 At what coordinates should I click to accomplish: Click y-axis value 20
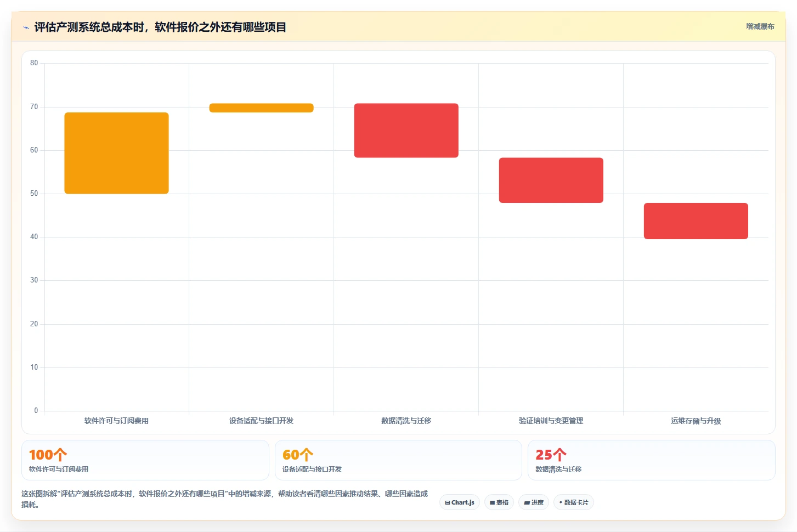click(x=34, y=324)
